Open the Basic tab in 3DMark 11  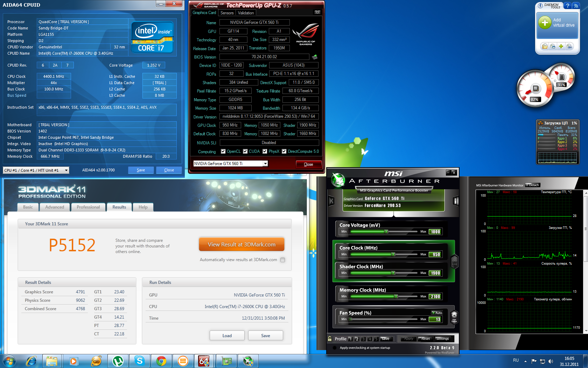pos(28,207)
